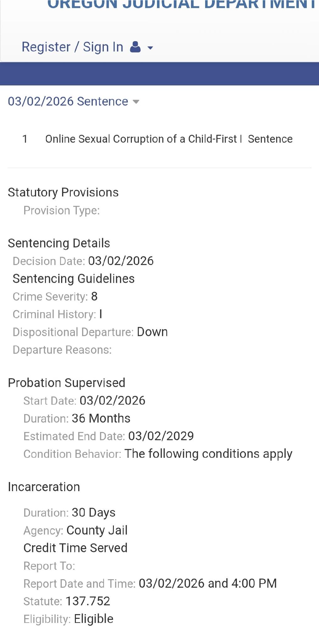Click charge number 1 in list
319x644 pixels.
25,139
